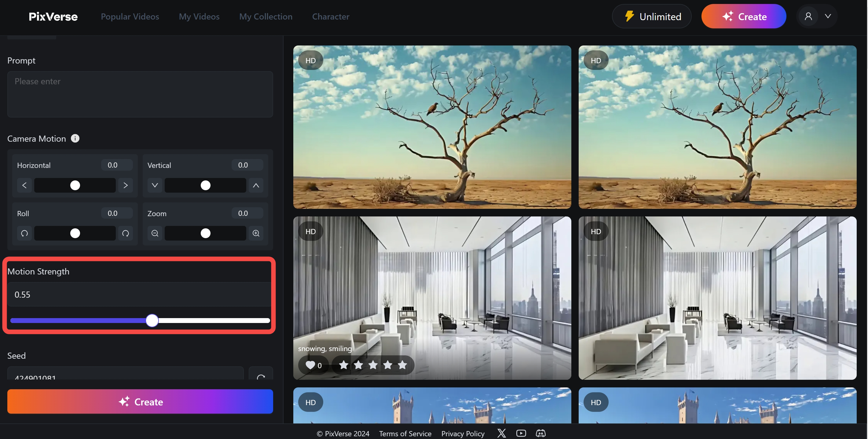Open PixVerse YouTube icon
The image size is (868, 439).
tap(521, 433)
